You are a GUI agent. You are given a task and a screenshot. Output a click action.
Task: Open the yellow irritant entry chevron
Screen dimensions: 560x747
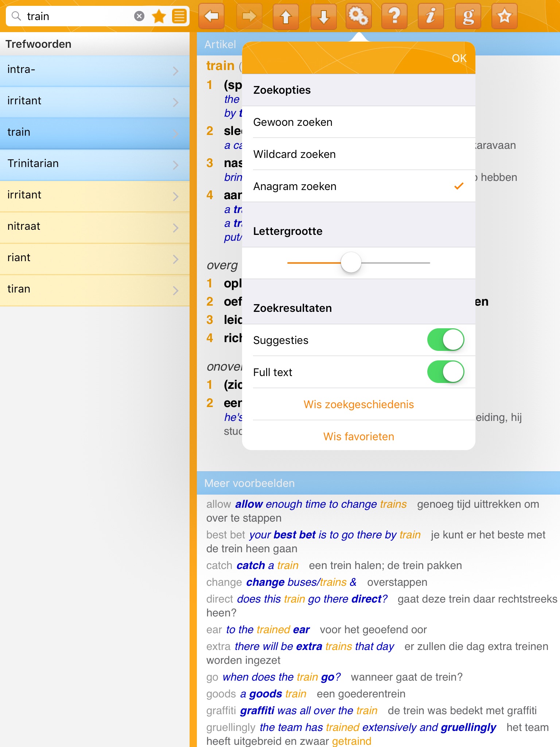click(176, 196)
